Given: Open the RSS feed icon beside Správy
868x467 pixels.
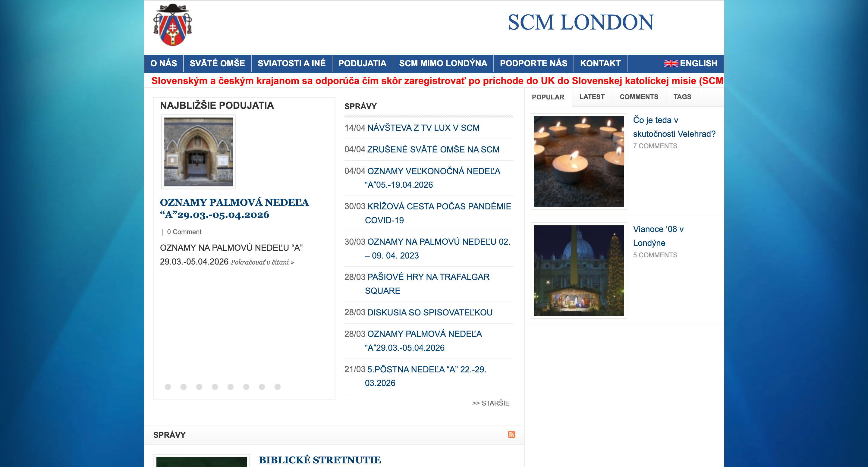Looking at the screenshot, I should [x=511, y=434].
